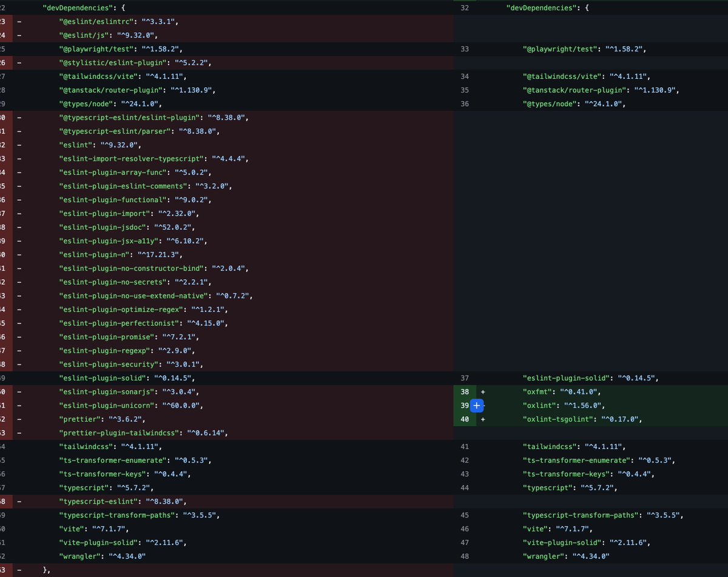Select the removed "eslint-plugin-import" line

(227, 214)
